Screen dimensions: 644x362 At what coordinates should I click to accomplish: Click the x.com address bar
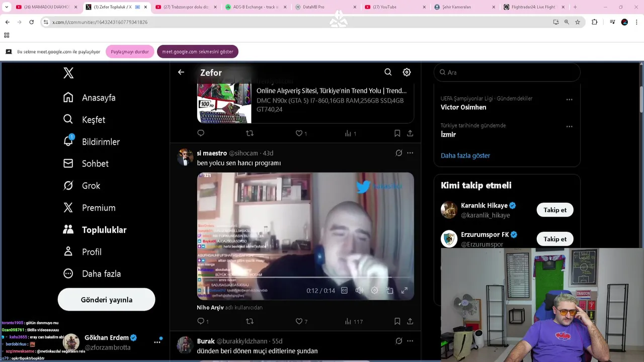coord(297,22)
